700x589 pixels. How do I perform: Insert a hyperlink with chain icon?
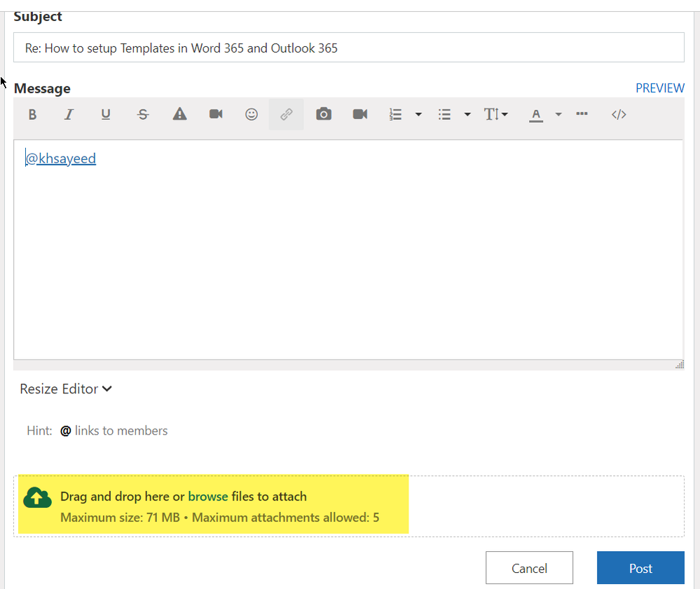(x=286, y=114)
